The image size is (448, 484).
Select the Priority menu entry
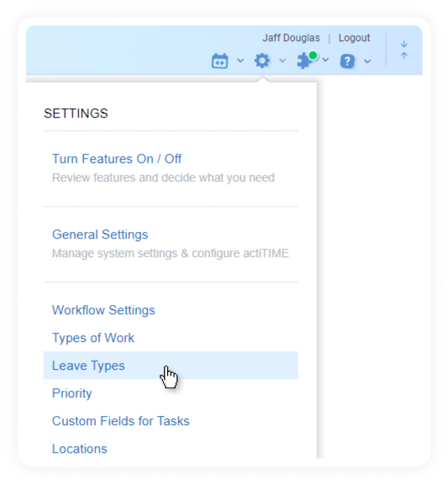click(x=72, y=393)
